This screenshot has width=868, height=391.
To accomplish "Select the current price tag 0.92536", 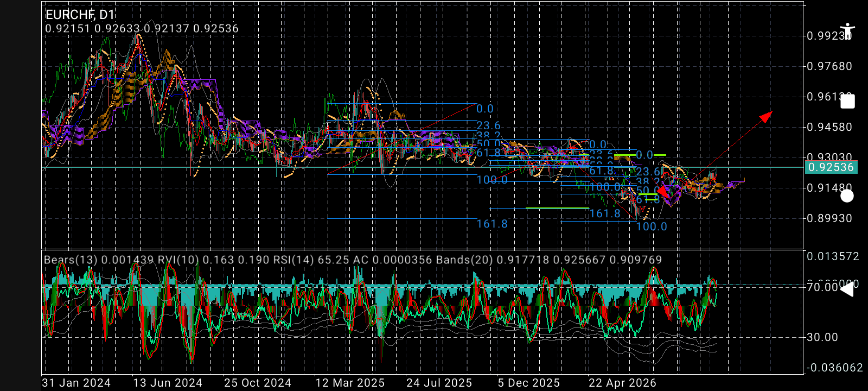I will click(x=831, y=167).
